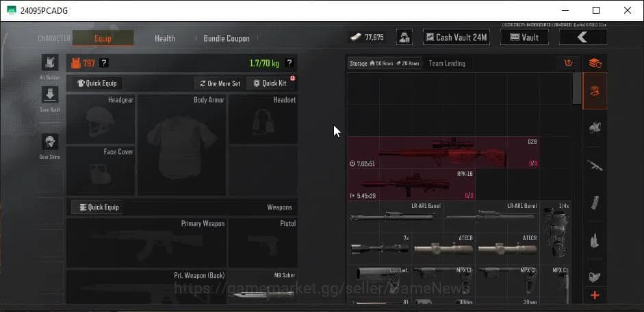Select the first ATECR scope item
644x312 pixels.
[x=443, y=248]
